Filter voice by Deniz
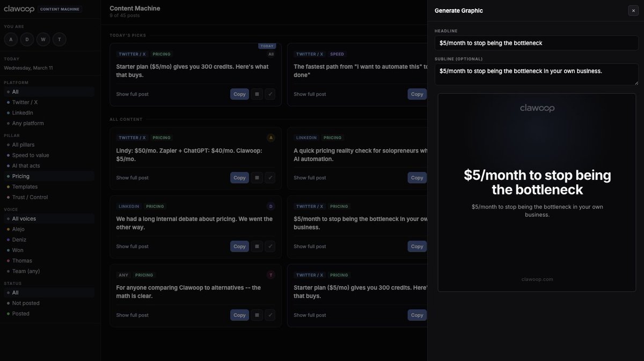 click(x=49, y=240)
